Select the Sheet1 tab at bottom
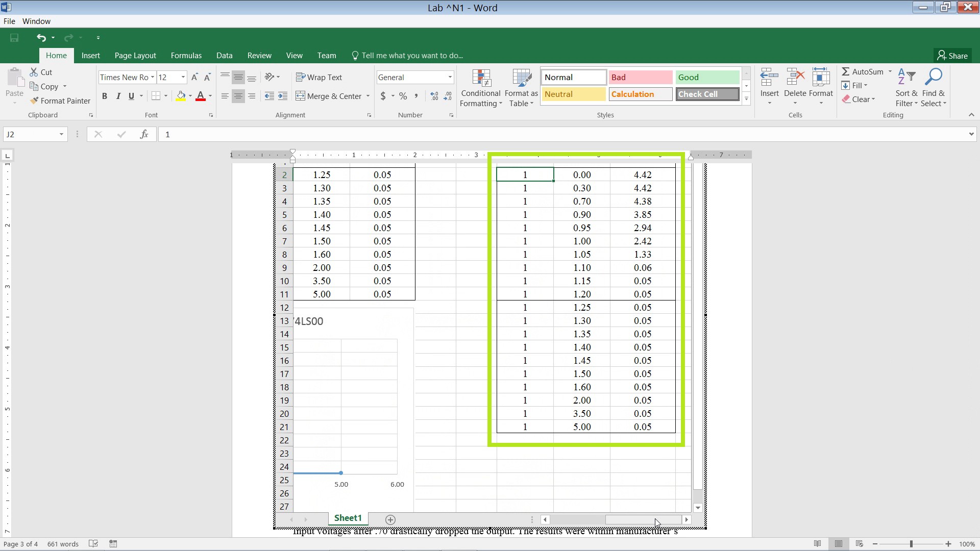Viewport: 980px width, 551px height. tap(347, 518)
